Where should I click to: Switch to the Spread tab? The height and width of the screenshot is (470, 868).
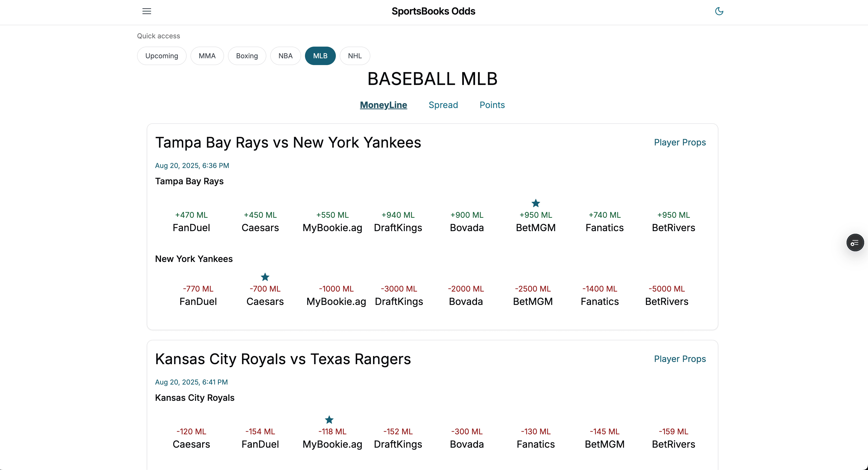pyautogui.click(x=443, y=105)
